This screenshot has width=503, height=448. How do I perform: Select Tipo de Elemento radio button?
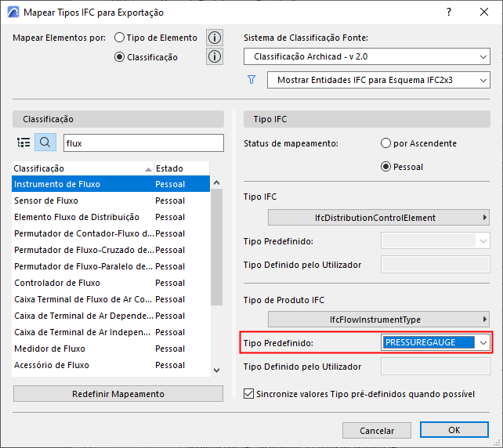pyautogui.click(x=120, y=38)
